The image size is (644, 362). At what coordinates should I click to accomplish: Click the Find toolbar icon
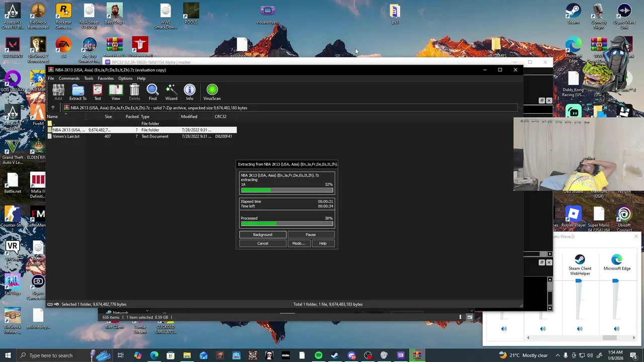(152, 92)
